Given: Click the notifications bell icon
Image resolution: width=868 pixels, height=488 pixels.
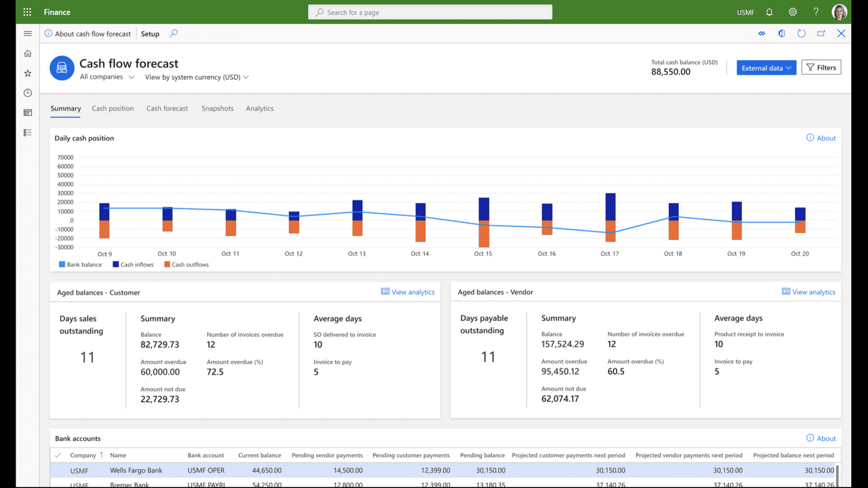Looking at the screenshot, I should [769, 12].
